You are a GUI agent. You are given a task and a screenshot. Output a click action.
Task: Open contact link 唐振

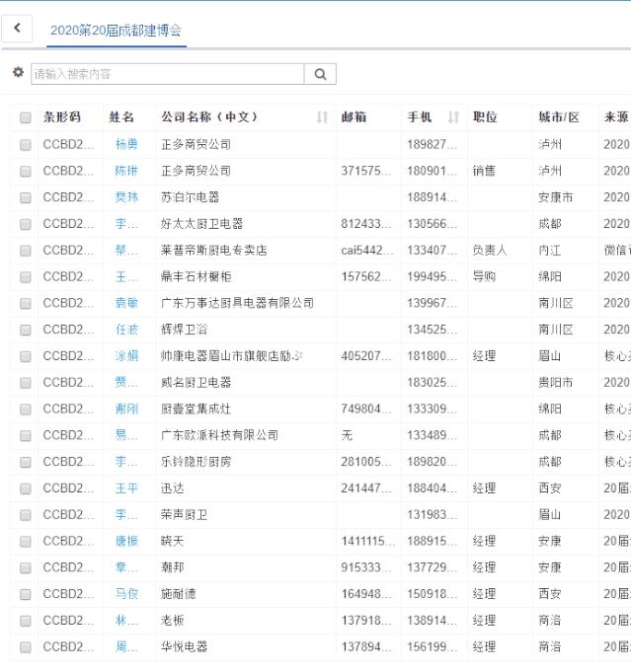coord(126,541)
